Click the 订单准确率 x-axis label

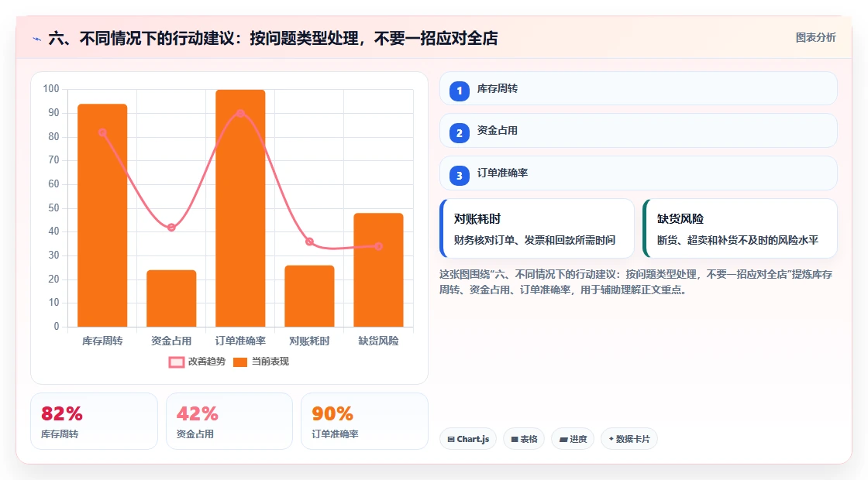click(x=240, y=341)
